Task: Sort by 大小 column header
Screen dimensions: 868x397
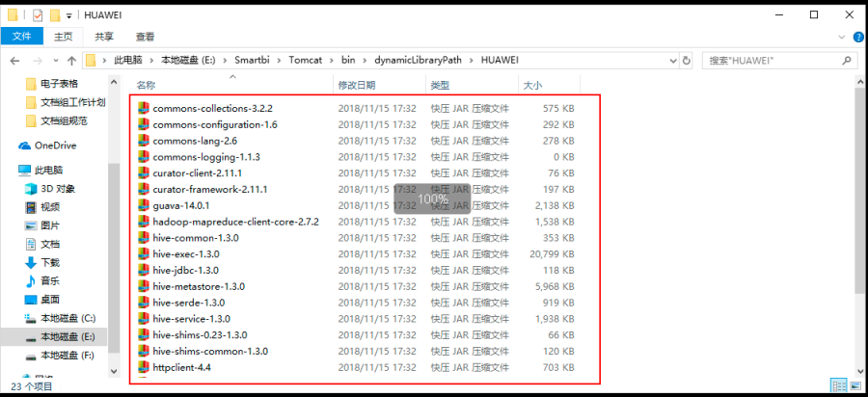Action: 549,85
